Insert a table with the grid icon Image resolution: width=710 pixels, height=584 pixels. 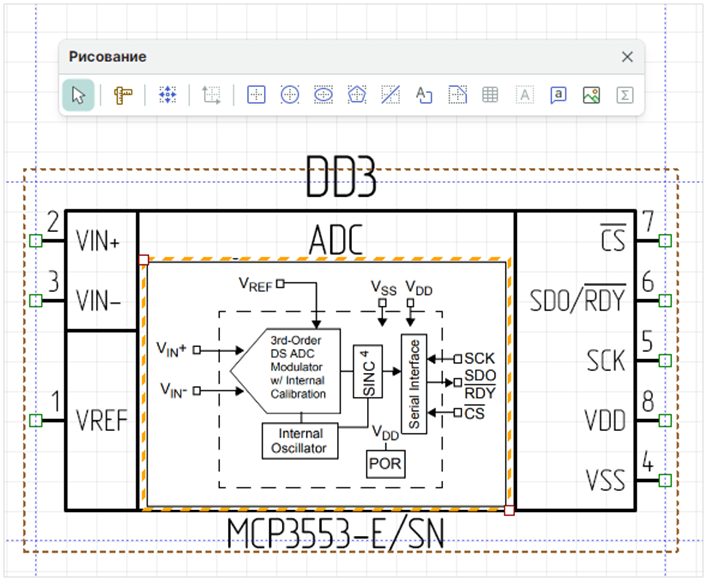click(490, 96)
